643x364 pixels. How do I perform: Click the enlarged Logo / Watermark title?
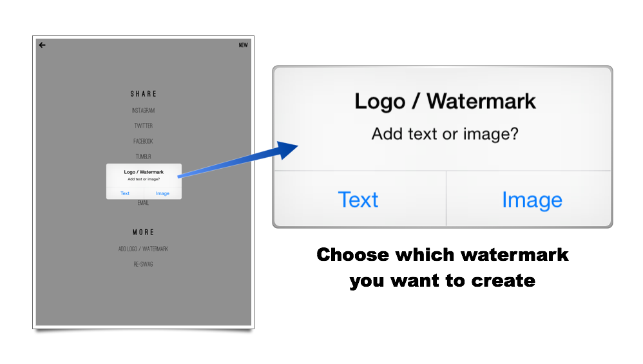[x=445, y=101]
